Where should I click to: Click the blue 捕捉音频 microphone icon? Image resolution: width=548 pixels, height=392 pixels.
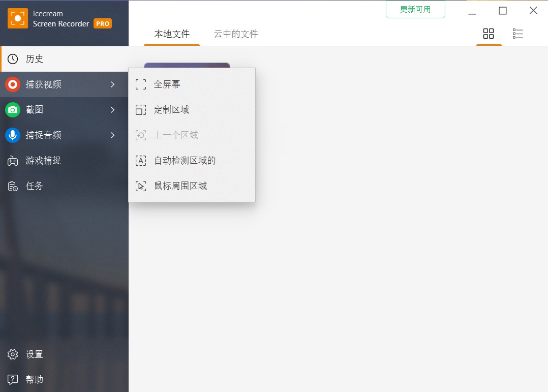13,135
